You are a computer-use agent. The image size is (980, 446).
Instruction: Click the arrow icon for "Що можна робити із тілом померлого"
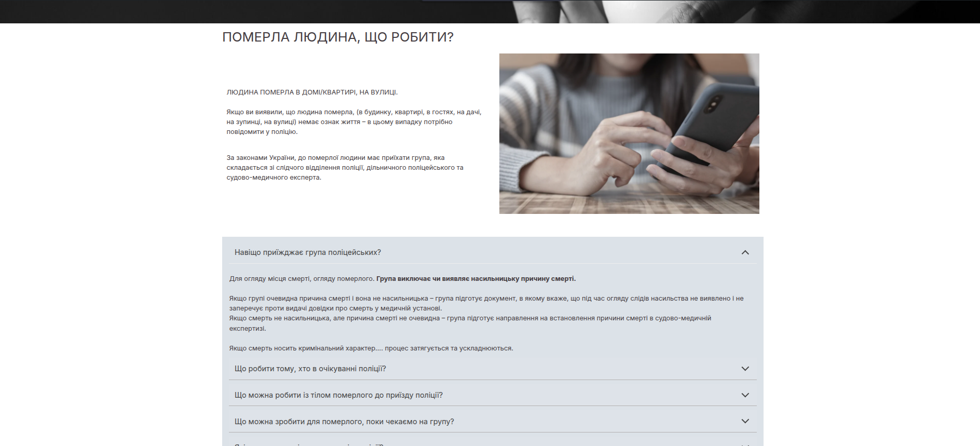[745, 395]
